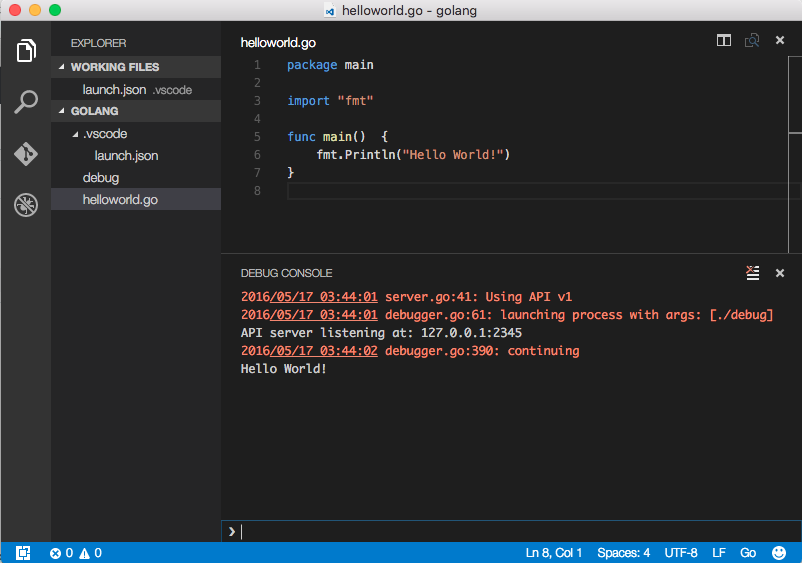Click the 'package' keyword on line 1
The width and height of the screenshot is (802, 563).
(x=312, y=65)
